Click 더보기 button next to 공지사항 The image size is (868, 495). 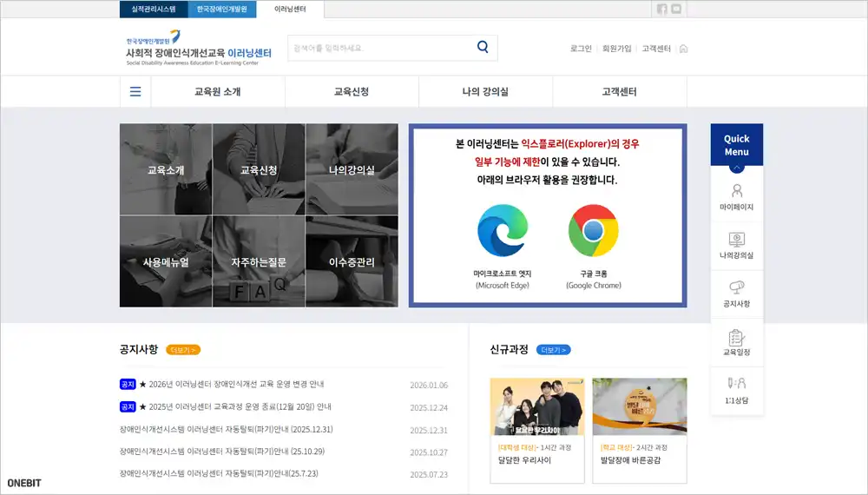tap(183, 350)
